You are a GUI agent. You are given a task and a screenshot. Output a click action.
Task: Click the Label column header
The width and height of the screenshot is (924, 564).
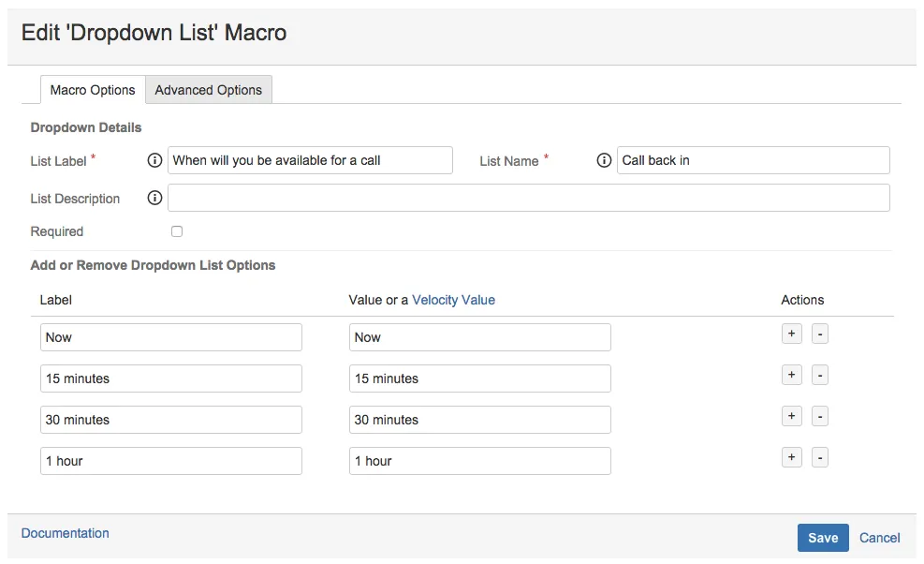56,301
